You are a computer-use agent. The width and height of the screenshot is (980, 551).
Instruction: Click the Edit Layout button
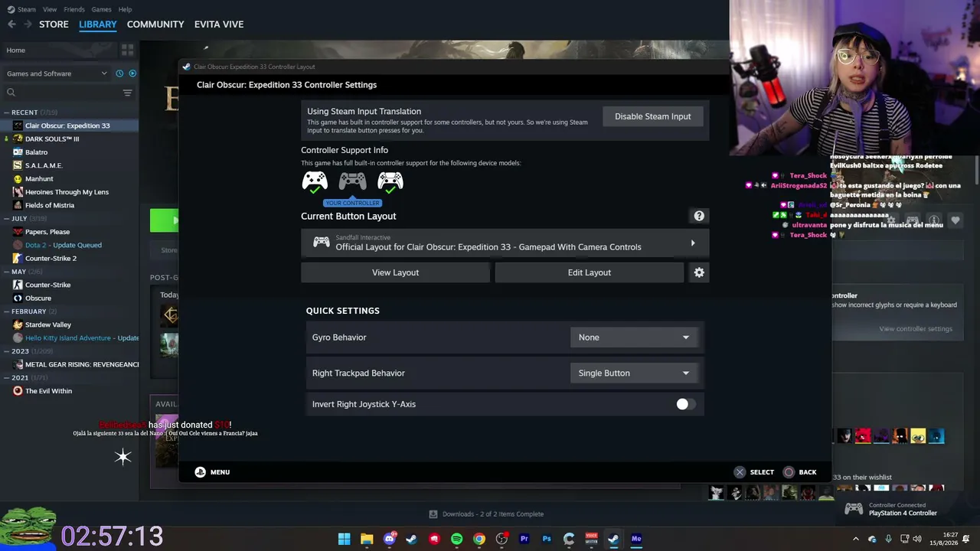click(590, 272)
